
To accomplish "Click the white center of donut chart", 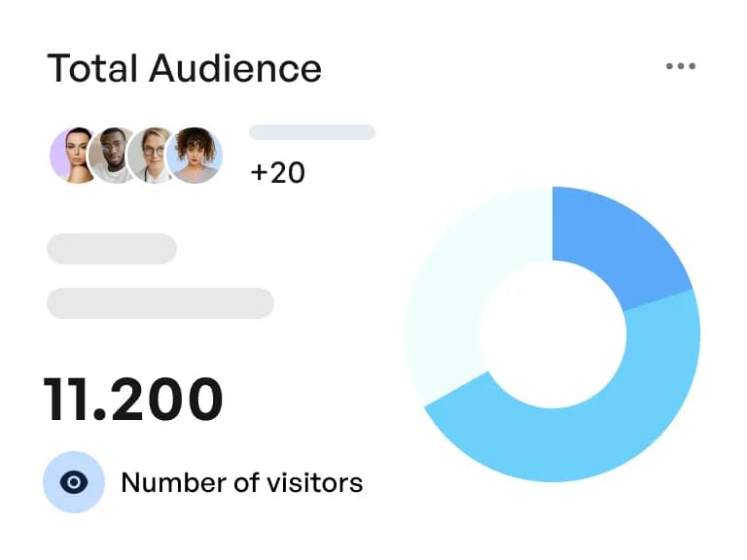I will [x=551, y=334].
